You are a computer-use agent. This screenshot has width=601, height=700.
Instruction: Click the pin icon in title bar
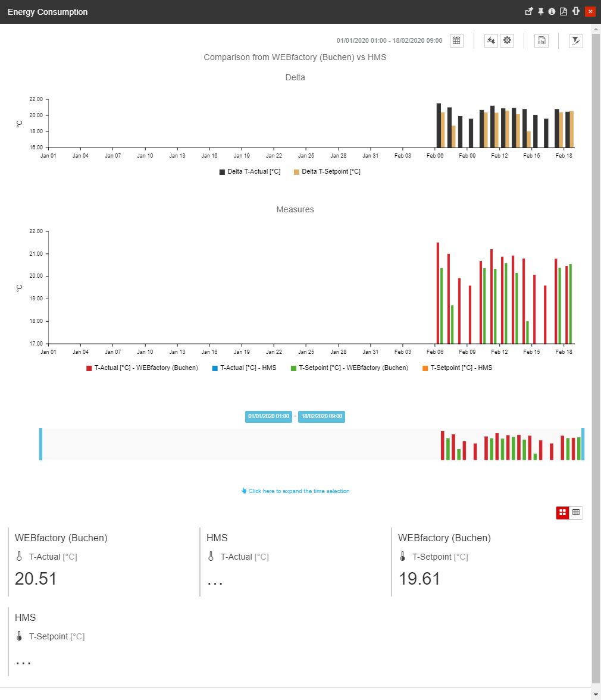point(541,11)
